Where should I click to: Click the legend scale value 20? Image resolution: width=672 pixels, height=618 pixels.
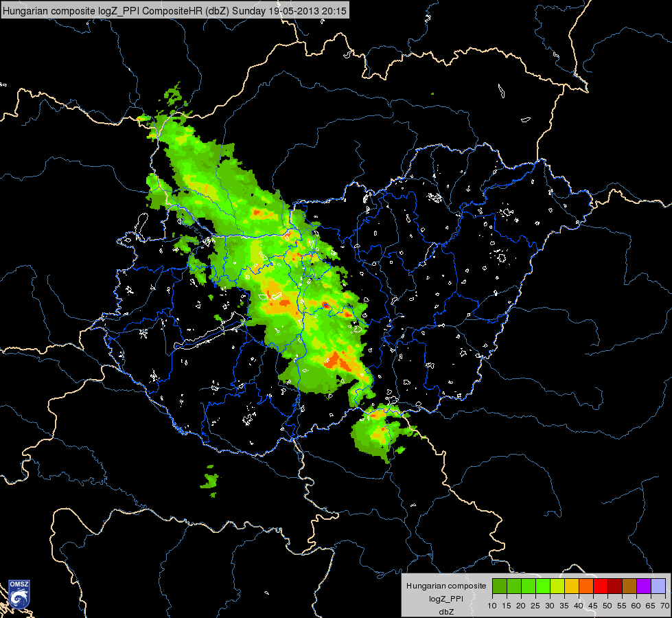tap(521, 606)
